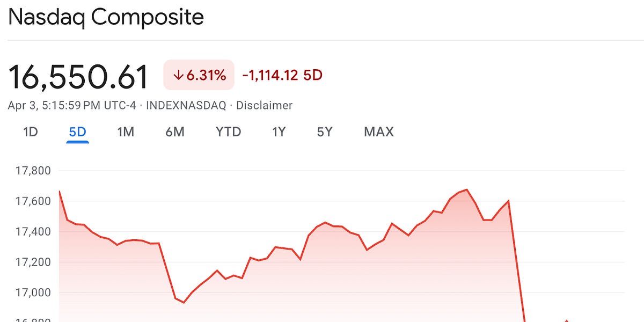Open the 6M chart view
This screenshot has width=644, height=322.
click(x=175, y=132)
